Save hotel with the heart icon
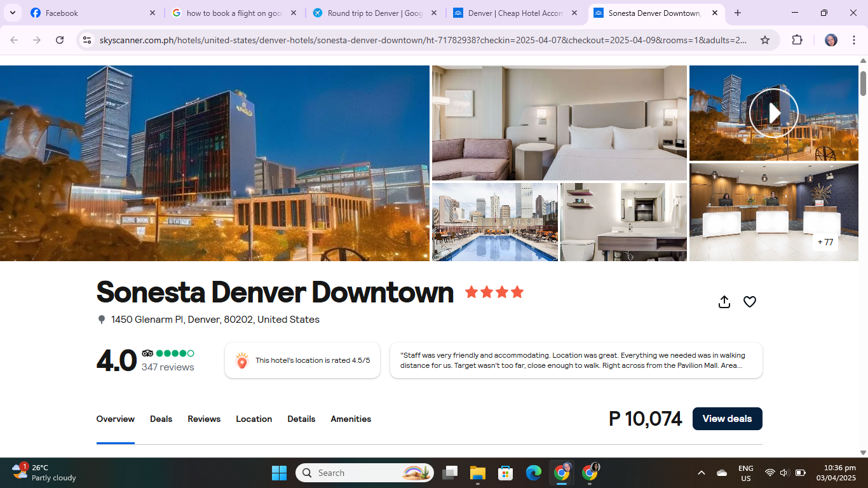The width and height of the screenshot is (868, 488). coord(750,302)
